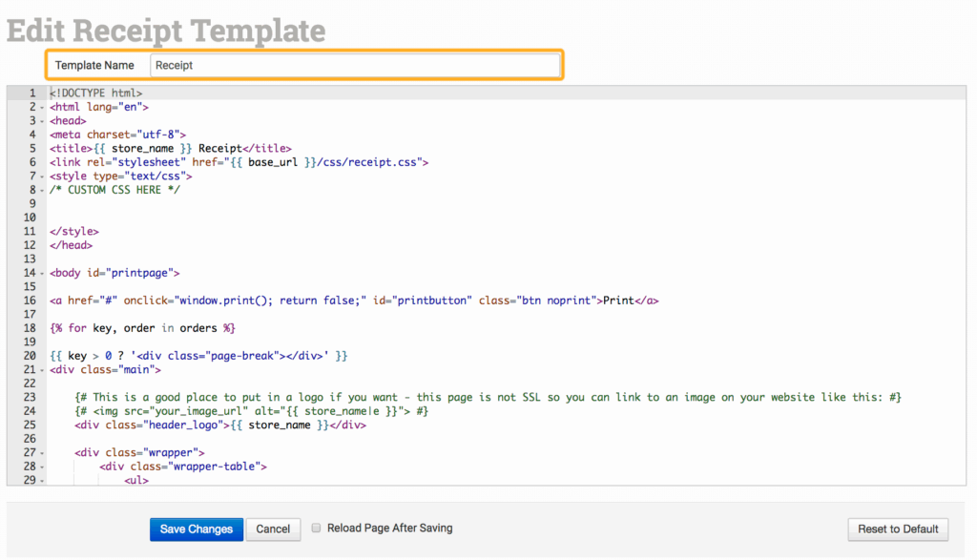977x560 pixels.
Task: Enable Reload Page After Saving checkbox
Action: tap(317, 528)
